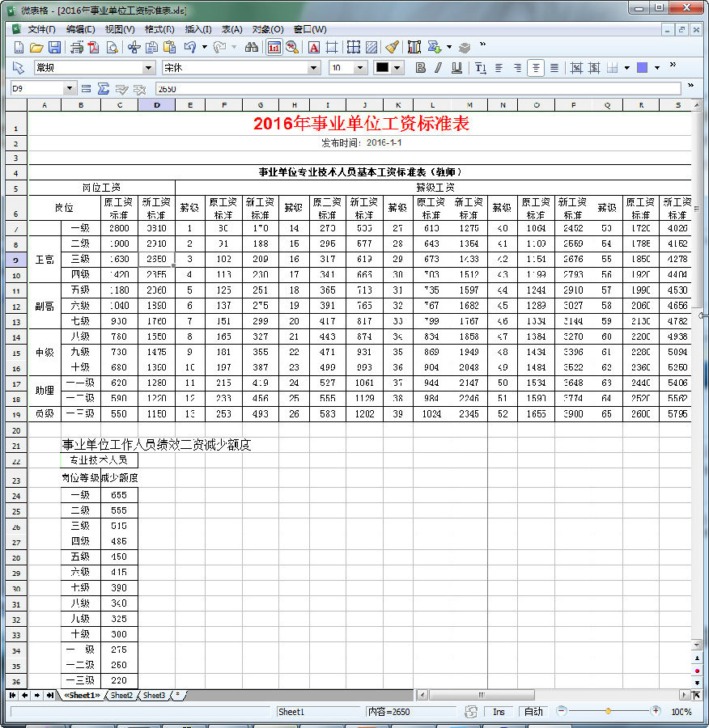709x728 pixels.
Task: Cut selection with the scissors icon
Action: point(134,47)
